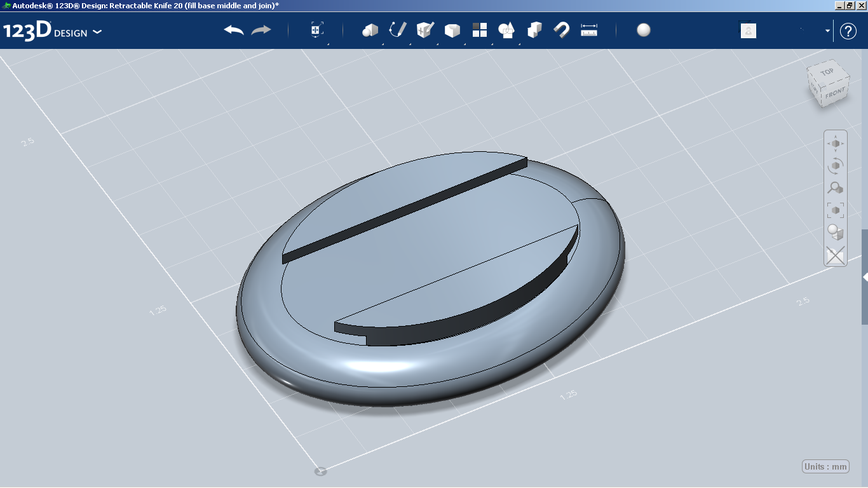Open the 123D Design application menu
Viewport: 868px width, 488px height.
click(53, 31)
